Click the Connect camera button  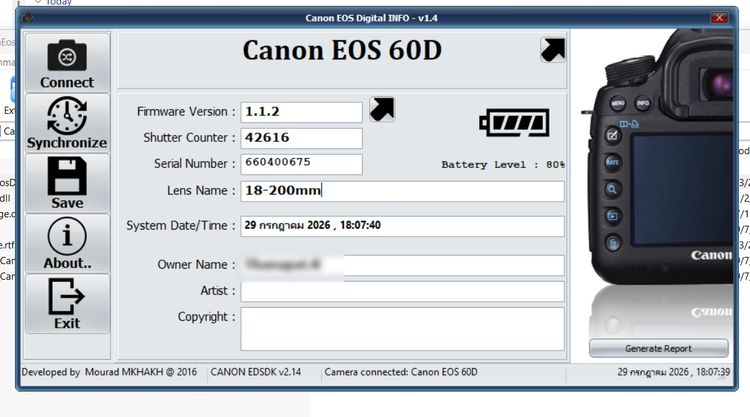67,62
